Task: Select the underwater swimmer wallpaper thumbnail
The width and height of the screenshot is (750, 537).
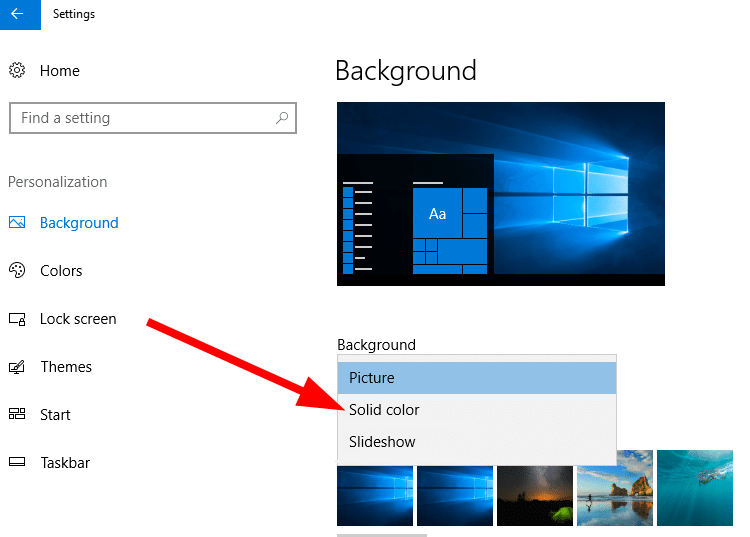Action: [695, 488]
